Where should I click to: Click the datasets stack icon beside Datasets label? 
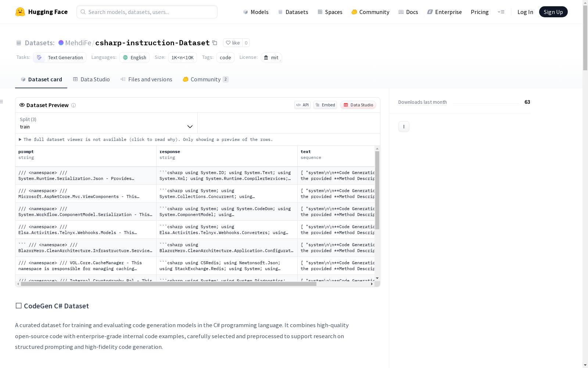tap(19, 43)
